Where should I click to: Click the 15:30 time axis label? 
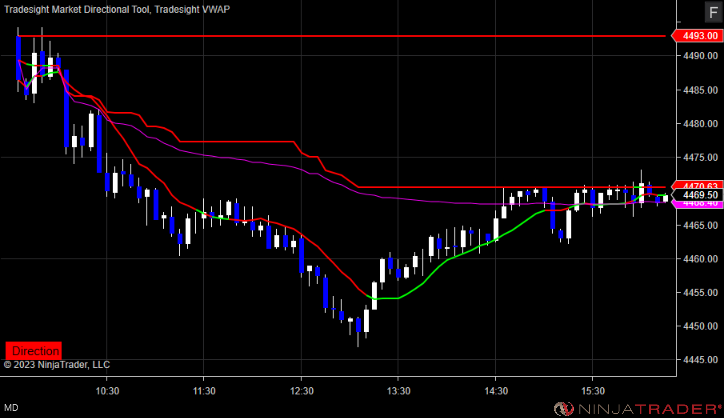coord(593,391)
